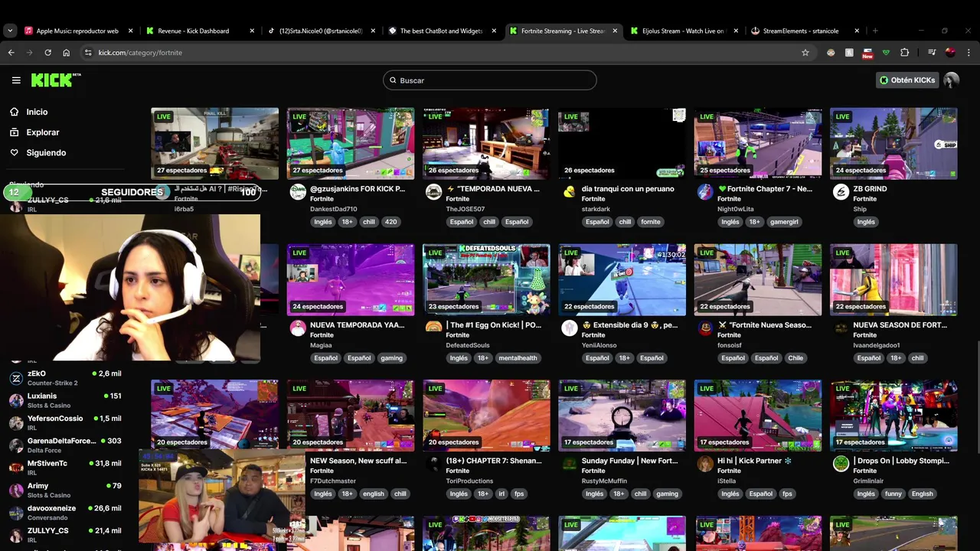Image resolution: width=980 pixels, height=551 pixels.
Task: Click the Magiaa channel avatar
Action: (x=298, y=328)
